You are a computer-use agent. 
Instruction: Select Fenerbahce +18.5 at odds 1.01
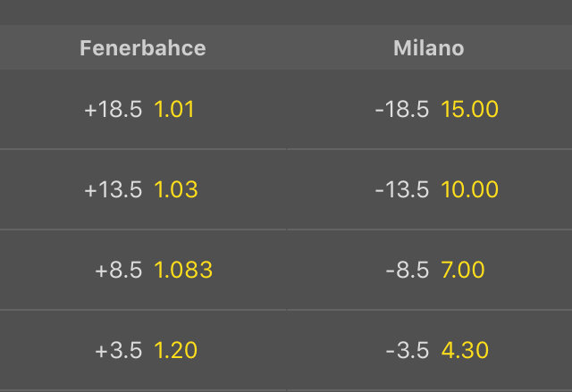143,110
